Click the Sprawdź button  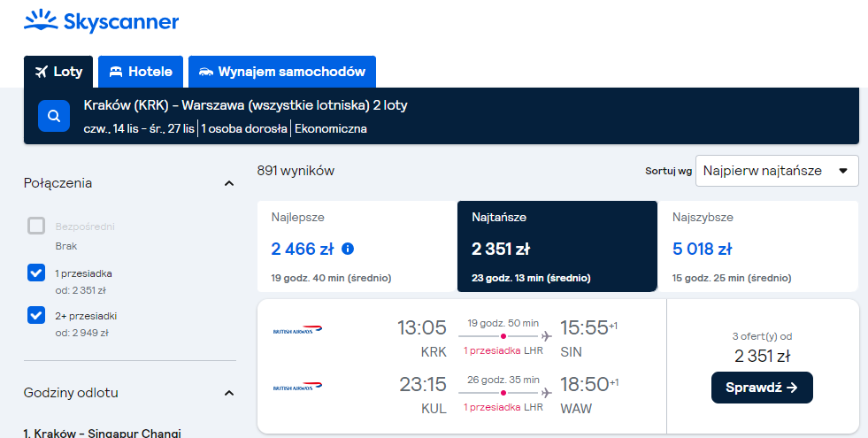[762, 388]
